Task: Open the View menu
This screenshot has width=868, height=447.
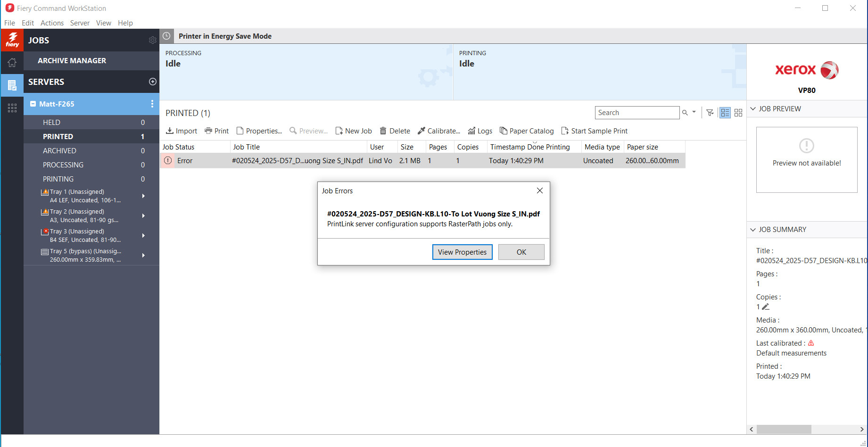Action: point(103,23)
